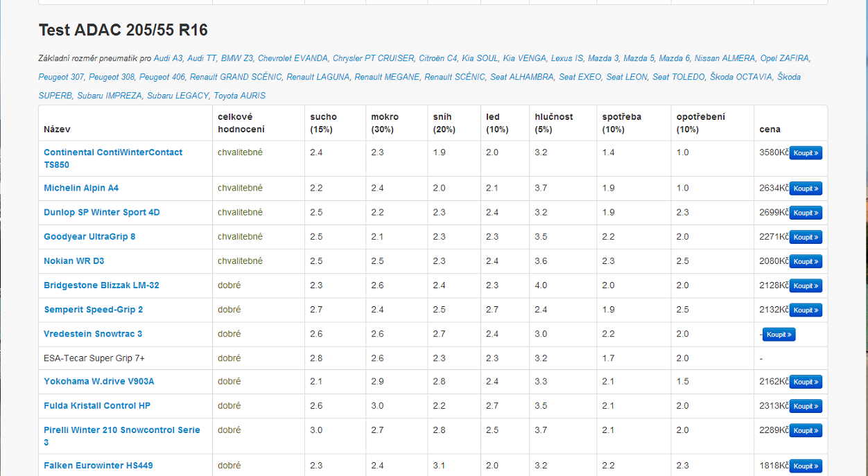Click Koupit button for Continental ContiWinterContact TS850

pyautogui.click(x=805, y=153)
